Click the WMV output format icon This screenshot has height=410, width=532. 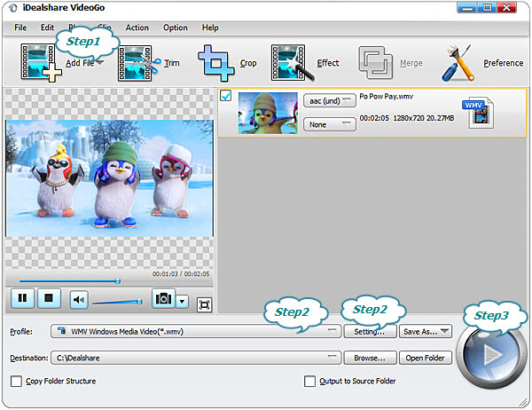point(479,113)
